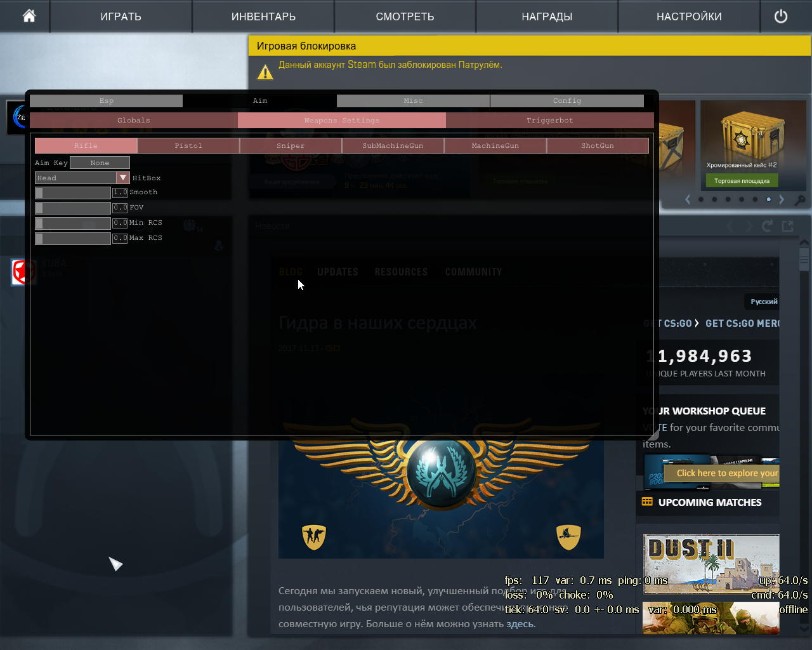Go to next crate carousel arrow

click(x=782, y=199)
